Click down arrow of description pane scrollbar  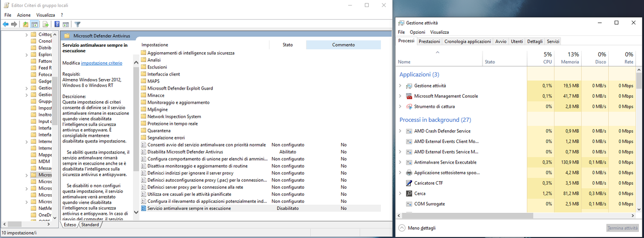(136, 212)
